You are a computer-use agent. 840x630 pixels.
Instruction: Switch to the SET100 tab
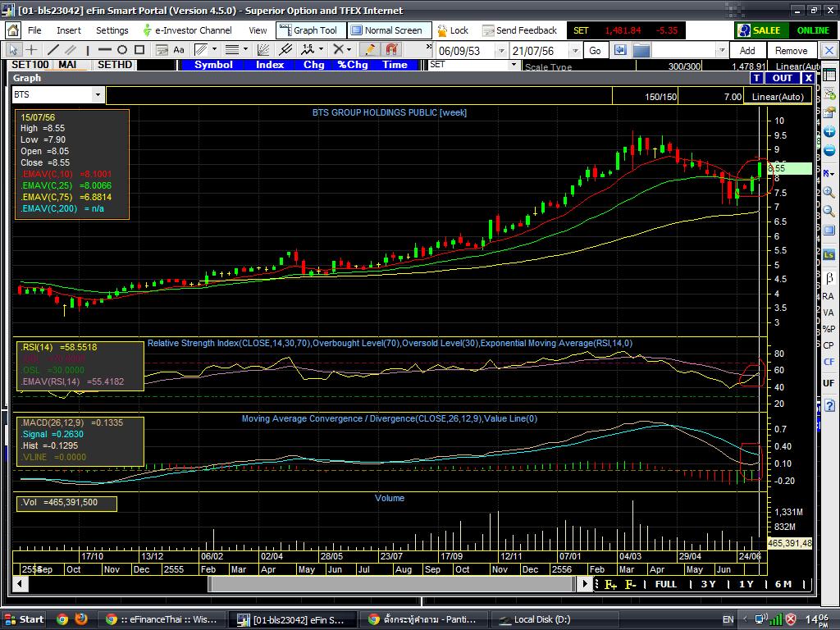click(30, 65)
